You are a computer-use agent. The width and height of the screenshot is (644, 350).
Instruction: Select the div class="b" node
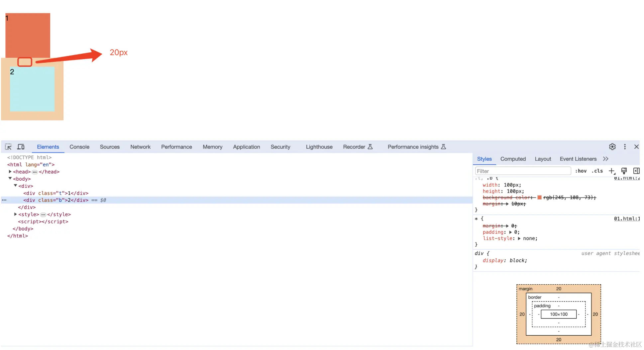coord(56,200)
